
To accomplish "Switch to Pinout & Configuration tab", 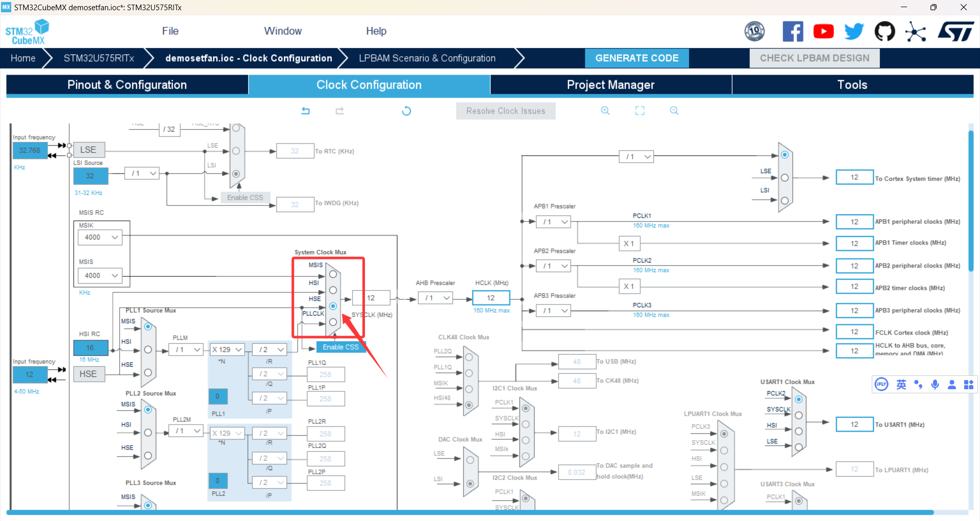I will (127, 85).
